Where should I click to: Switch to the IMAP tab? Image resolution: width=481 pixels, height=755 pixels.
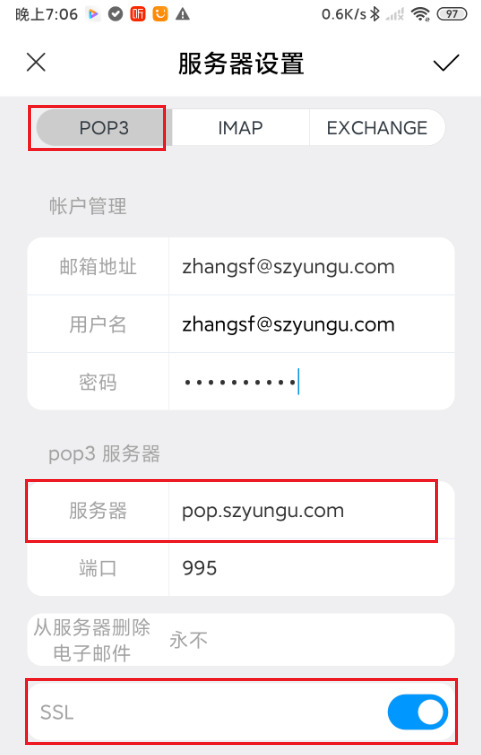[x=240, y=128]
